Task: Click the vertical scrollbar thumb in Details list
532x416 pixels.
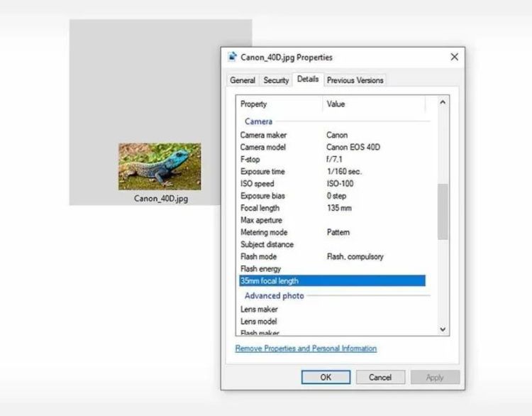Action: click(x=443, y=212)
